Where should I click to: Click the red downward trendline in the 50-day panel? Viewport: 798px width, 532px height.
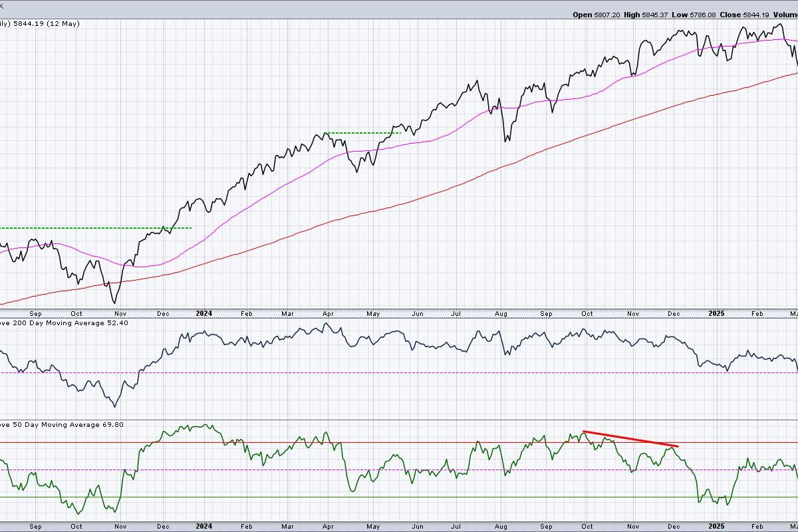[x=630, y=439]
